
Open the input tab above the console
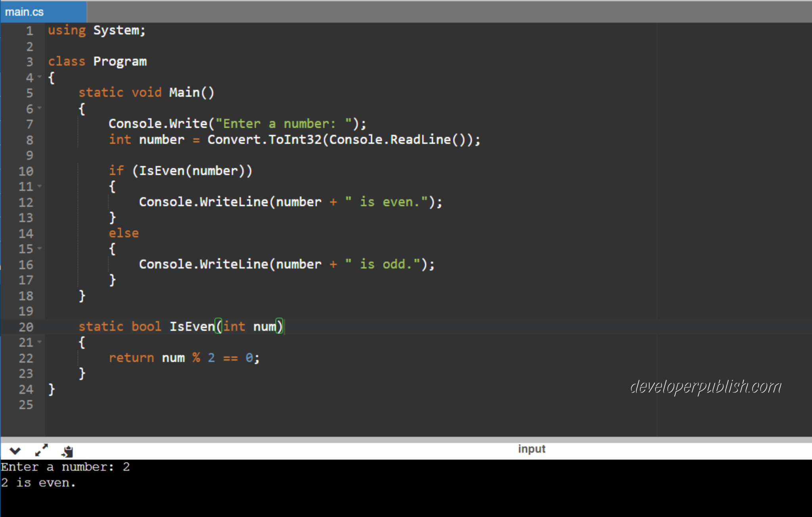(x=531, y=449)
